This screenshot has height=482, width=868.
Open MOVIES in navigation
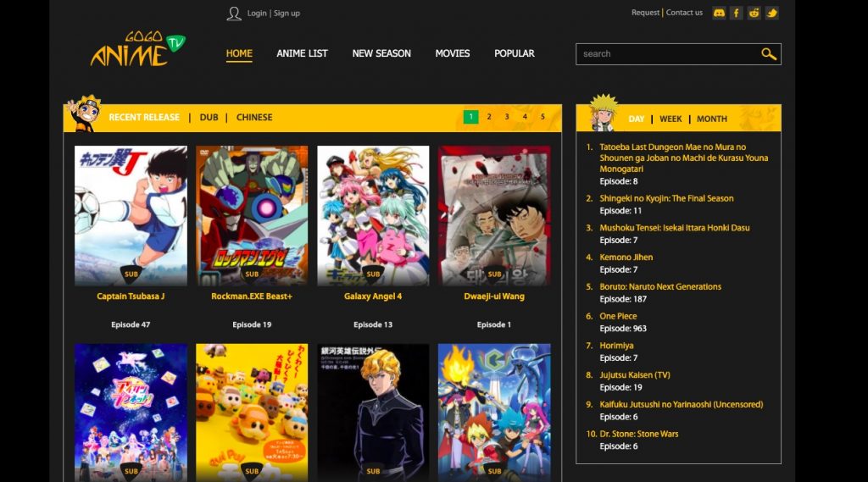point(453,53)
